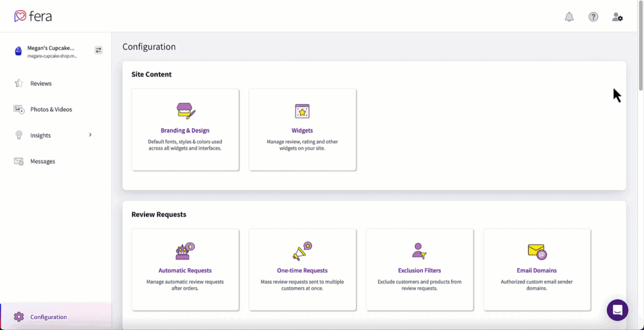Image resolution: width=644 pixels, height=330 pixels.
Task: Click the Photos & Videos sidebar icon
Action: (x=19, y=109)
